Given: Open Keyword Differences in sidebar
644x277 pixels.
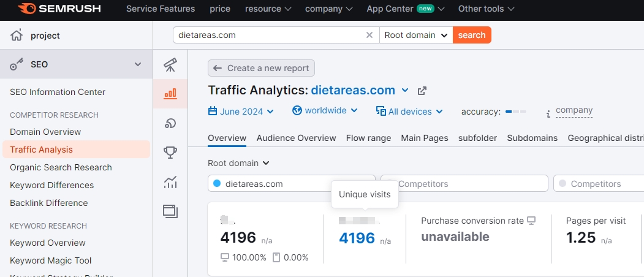Looking at the screenshot, I should tap(51, 185).
